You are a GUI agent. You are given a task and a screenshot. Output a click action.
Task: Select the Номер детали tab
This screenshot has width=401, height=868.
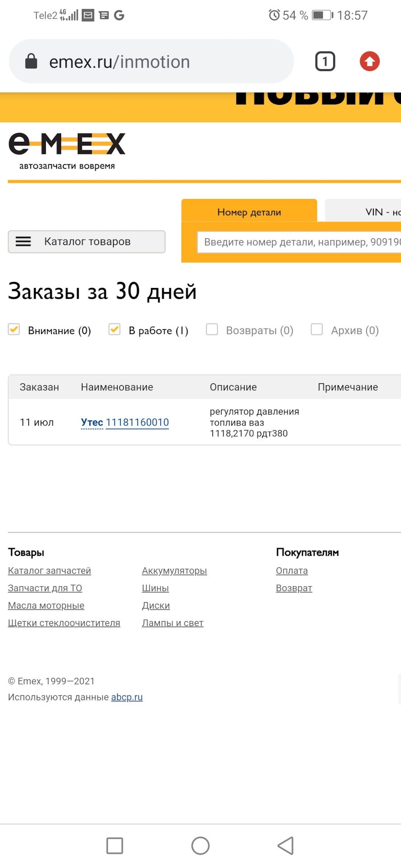[x=249, y=212]
